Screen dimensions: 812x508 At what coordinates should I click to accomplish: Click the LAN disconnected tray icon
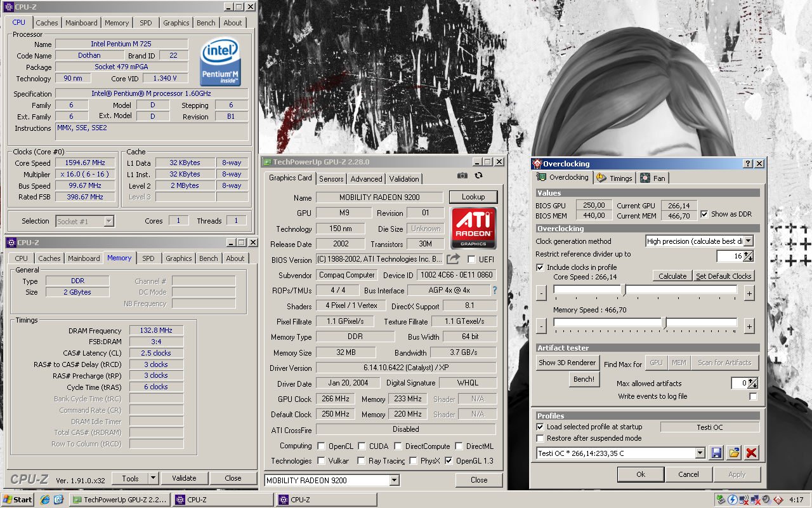[755, 500]
